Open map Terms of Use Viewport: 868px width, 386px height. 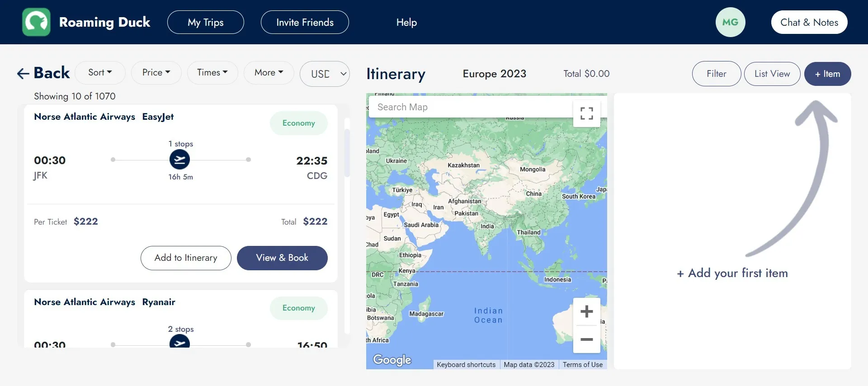582,365
